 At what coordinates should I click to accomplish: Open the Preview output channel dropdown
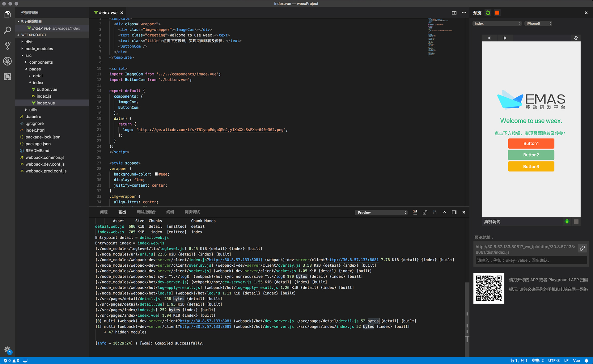pyautogui.click(x=381, y=213)
